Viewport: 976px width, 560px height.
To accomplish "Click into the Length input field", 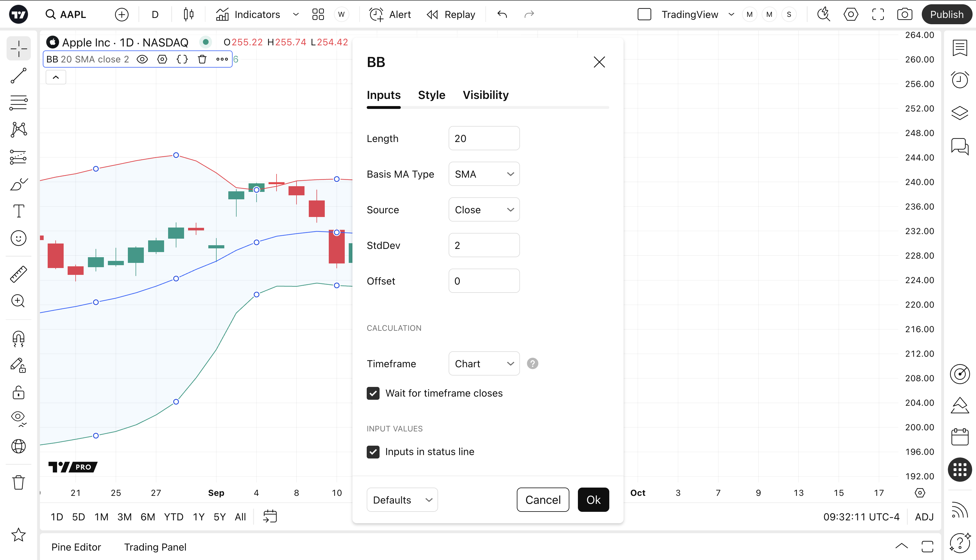I will point(484,139).
